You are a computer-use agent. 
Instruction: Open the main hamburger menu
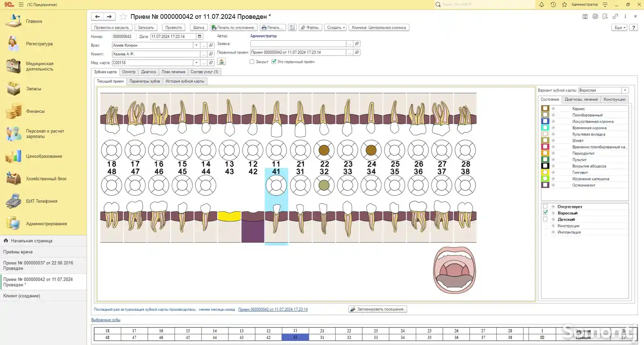(21, 4)
